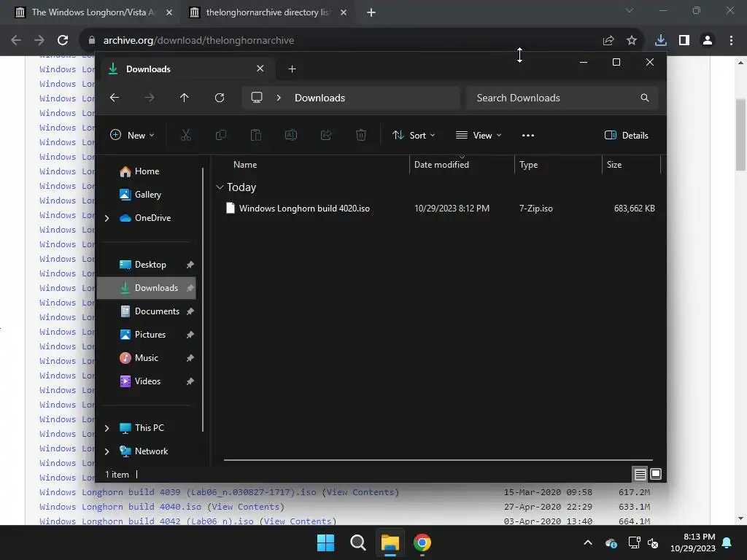Screen dimensions: 747x560
Task: Click Google Chrome icon on taskbar
Action: click(x=422, y=542)
